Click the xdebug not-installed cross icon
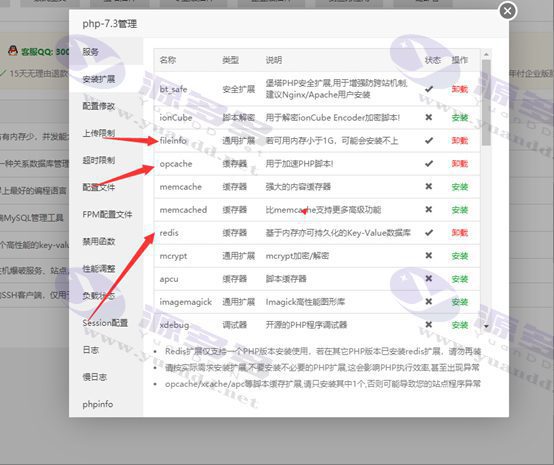This screenshot has height=465, width=554. 429,324
